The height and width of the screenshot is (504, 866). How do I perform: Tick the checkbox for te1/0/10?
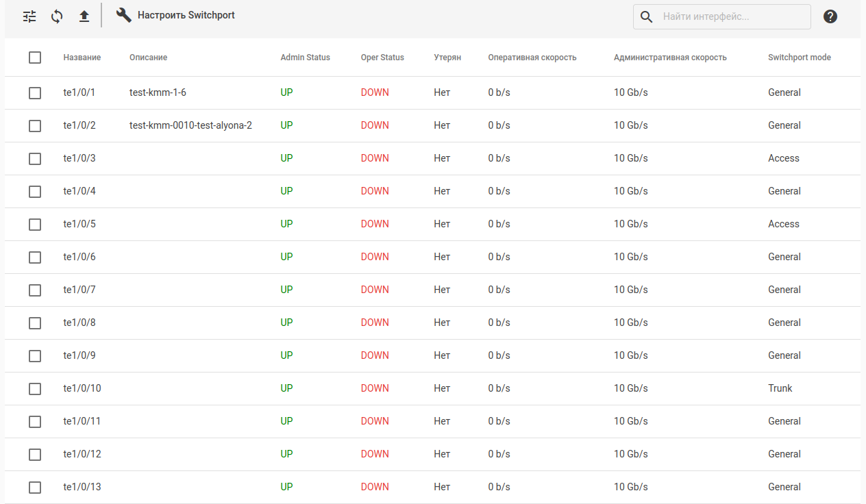(x=35, y=389)
